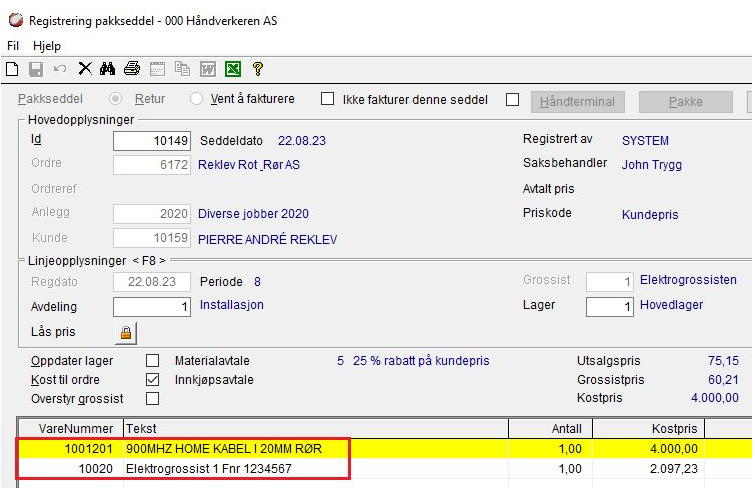This screenshot has width=755, height=496.
Task: Click the Periode value 8
Action: (x=258, y=282)
